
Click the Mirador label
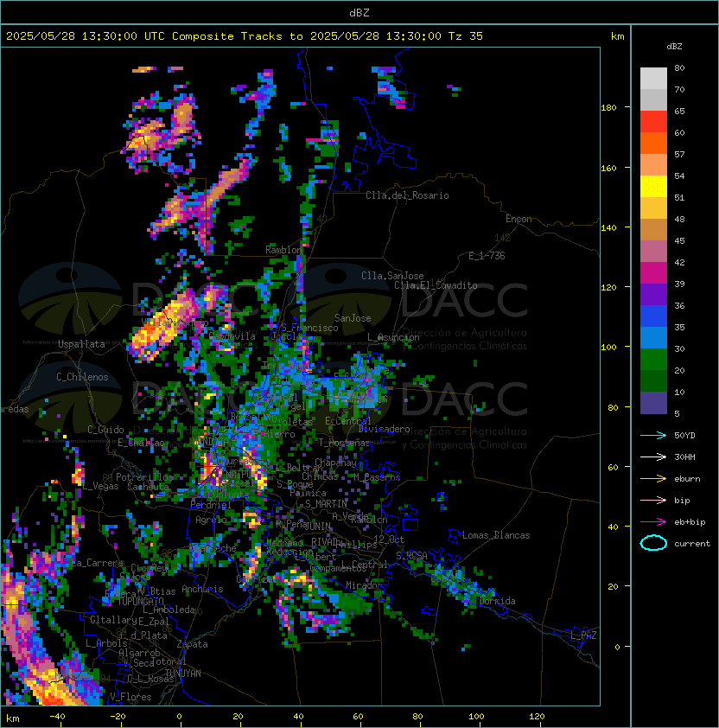pos(365,585)
